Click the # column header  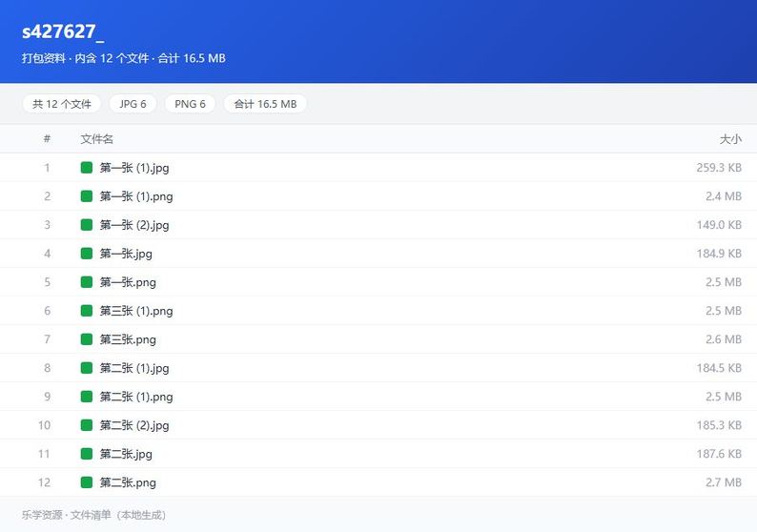click(47, 139)
